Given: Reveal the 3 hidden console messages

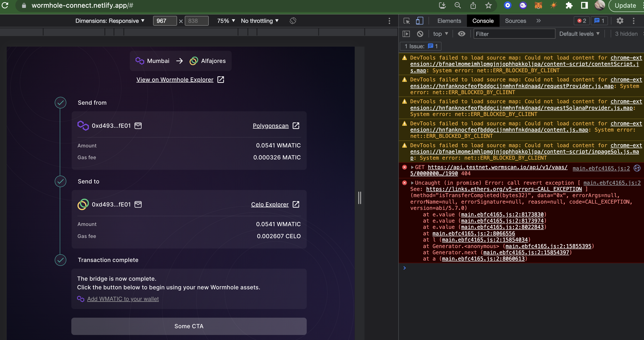Looking at the screenshot, I should point(626,34).
